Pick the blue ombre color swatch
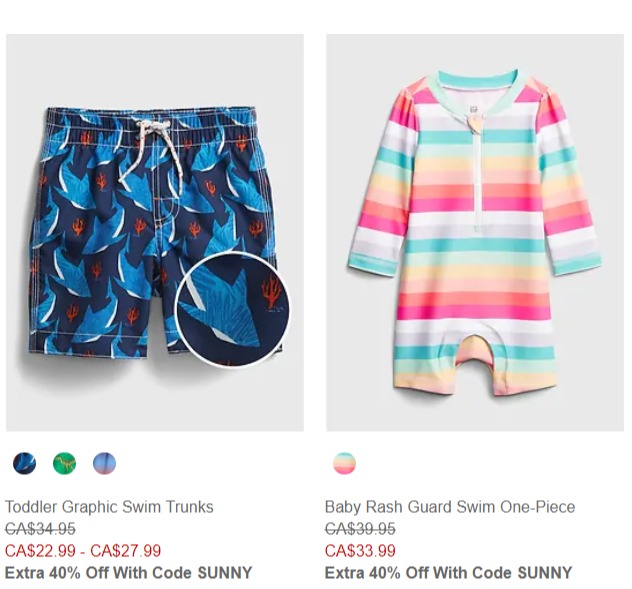632x589 pixels. coord(104,463)
